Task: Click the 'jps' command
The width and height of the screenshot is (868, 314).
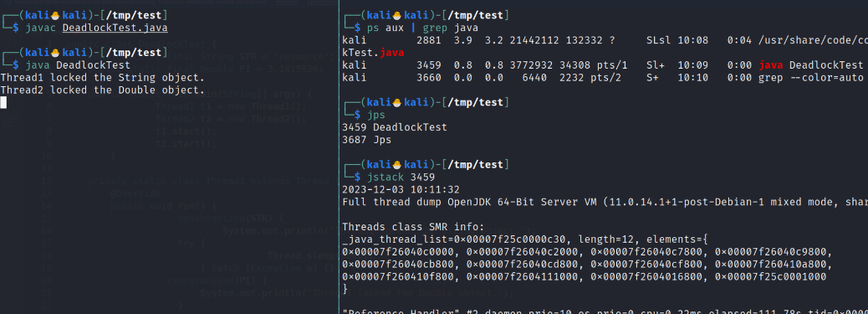Action: (x=375, y=115)
